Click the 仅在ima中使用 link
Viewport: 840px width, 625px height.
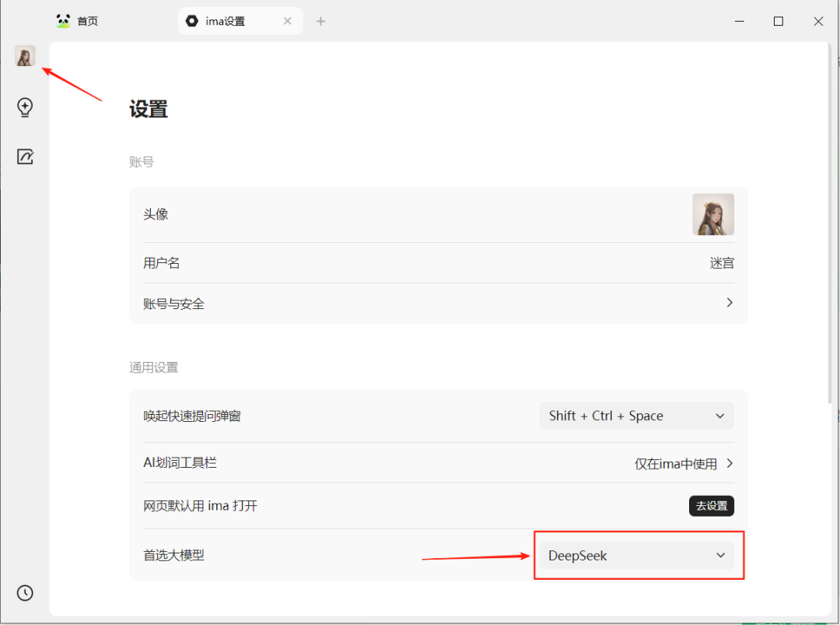tap(678, 462)
